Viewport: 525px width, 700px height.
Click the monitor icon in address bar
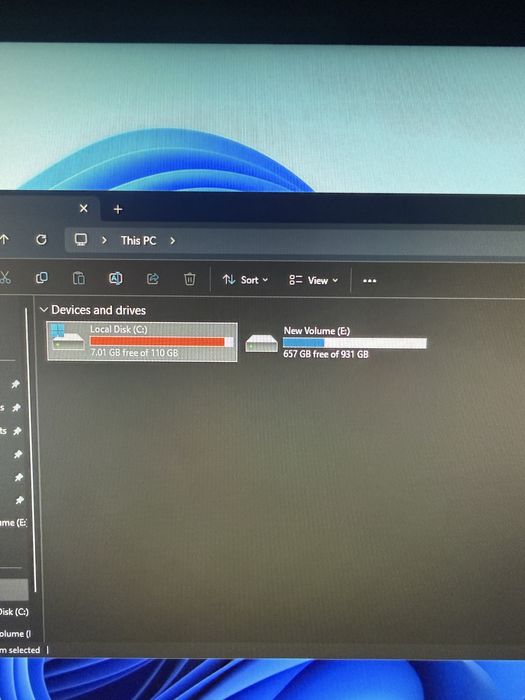81,240
